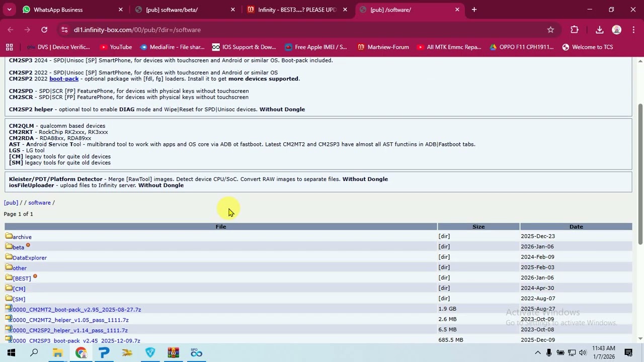Open the browser downloads panel
The height and width of the screenshot is (362, 644).
tap(600, 30)
